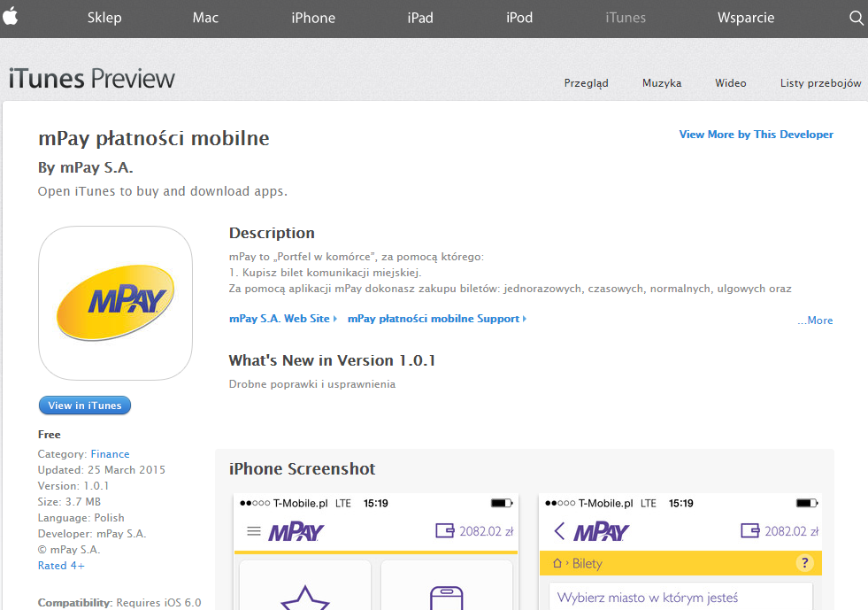Click the iPhone Screenshot heading
The image size is (868, 610).
tap(303, 469)
